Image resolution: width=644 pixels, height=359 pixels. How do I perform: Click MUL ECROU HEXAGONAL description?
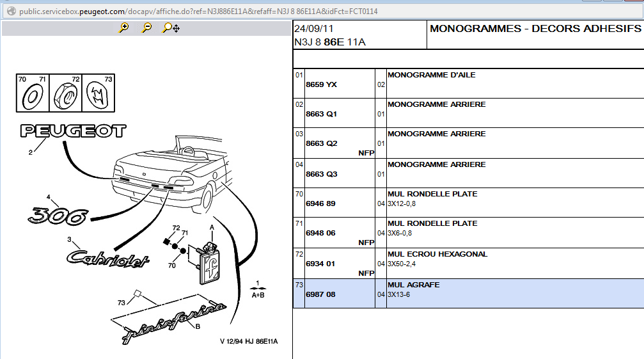click(437, 254)
